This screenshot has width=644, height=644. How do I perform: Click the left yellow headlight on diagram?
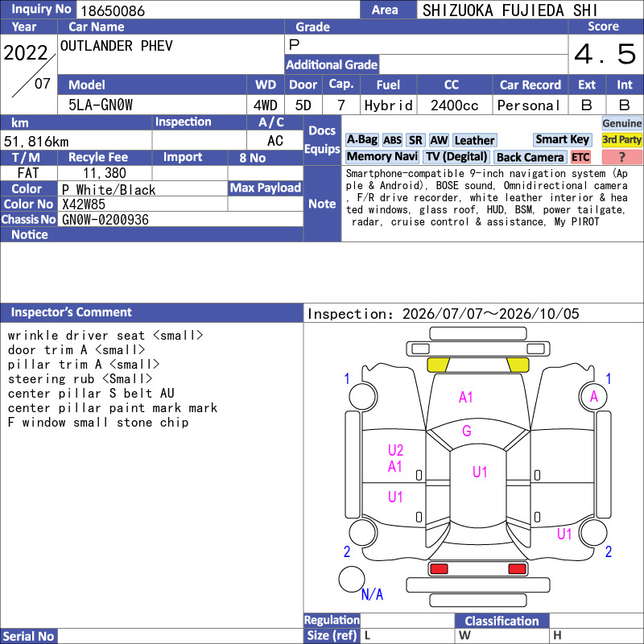click(x=438, y=365)
